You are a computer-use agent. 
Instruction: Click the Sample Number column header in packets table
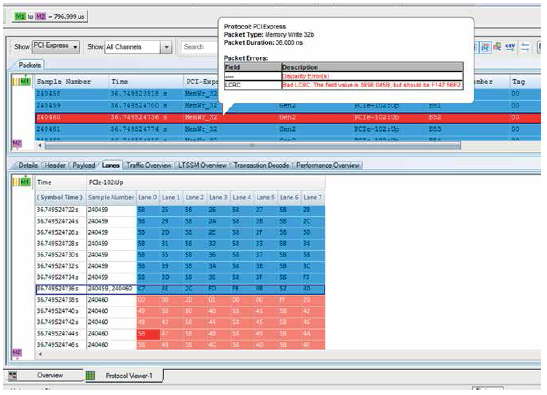pos(72,82)
